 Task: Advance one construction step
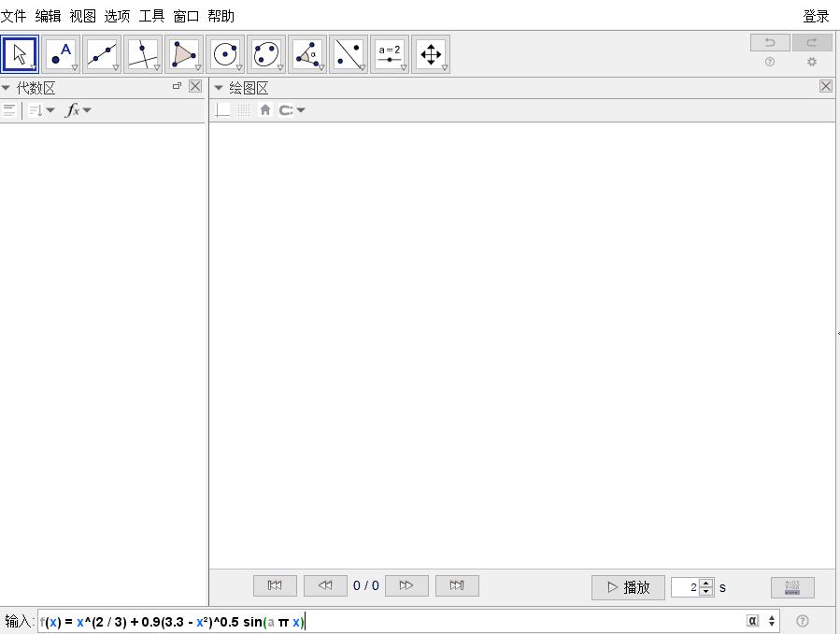(406, 585)
